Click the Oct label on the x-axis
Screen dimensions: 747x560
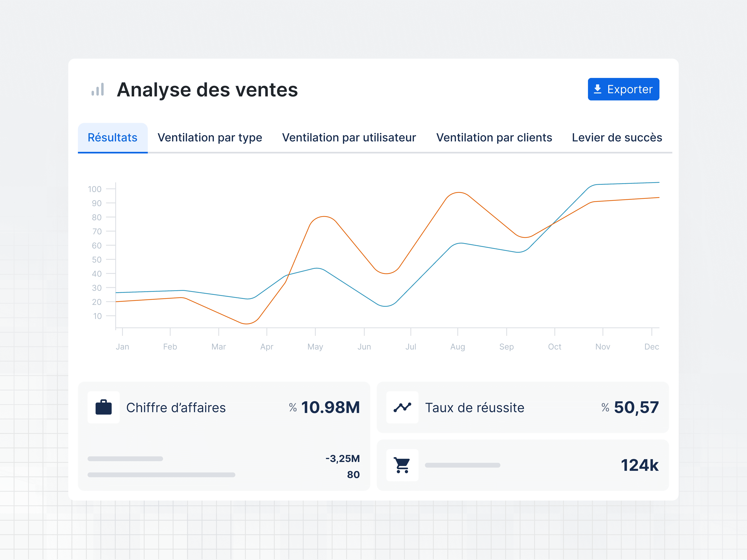tap(554, 346)
